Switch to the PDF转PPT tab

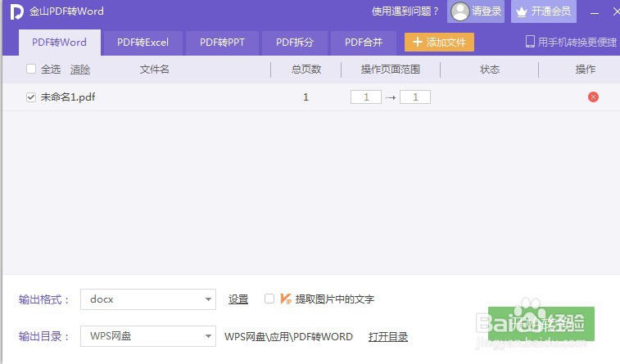click(x=222, y=43)
